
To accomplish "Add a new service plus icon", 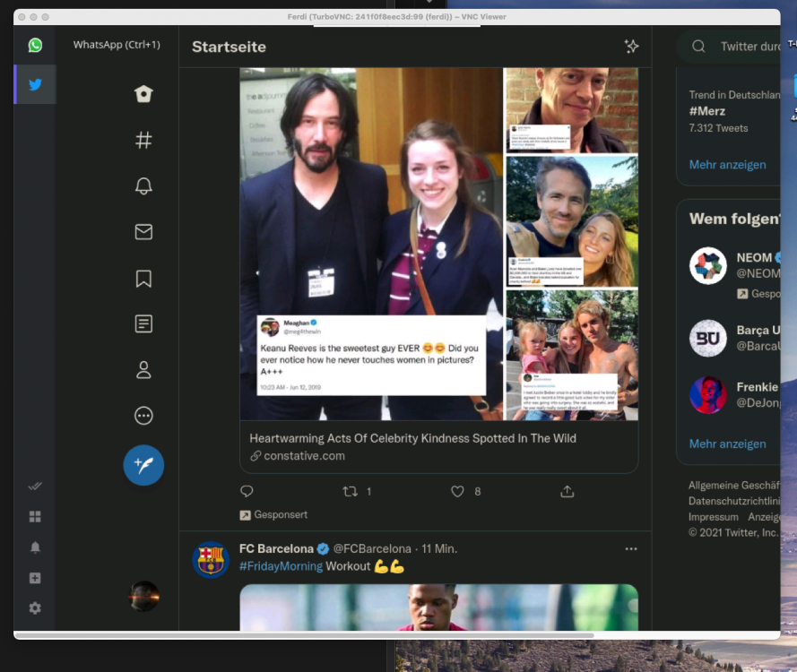I will (x=35, y=578).
